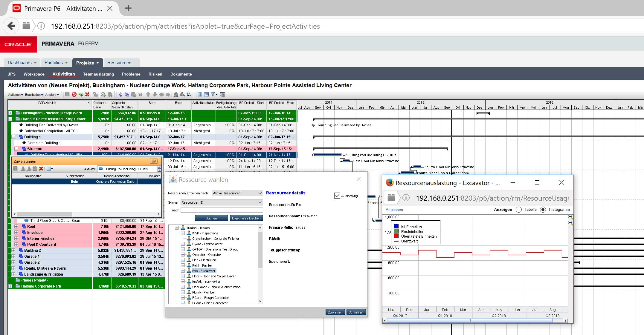644x335 pixels.
Task: Select the Elec - Electrician resource
Action: click(204, 260)
